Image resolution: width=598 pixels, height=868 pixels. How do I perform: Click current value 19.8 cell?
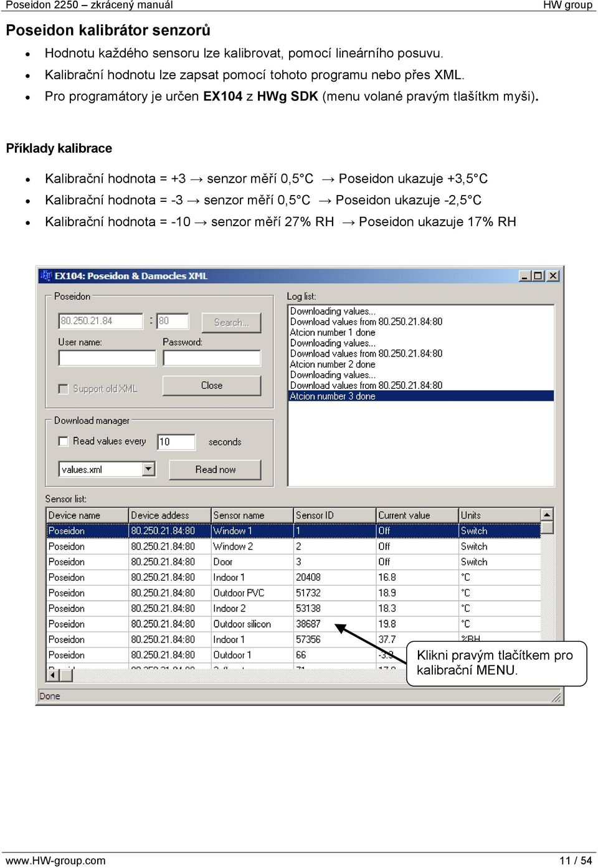pyautogui.click(x=417, y=624)
